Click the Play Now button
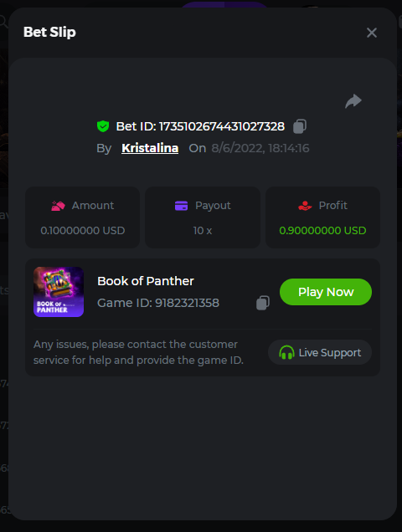Screen dimensions: 402x532 point(326,292)
